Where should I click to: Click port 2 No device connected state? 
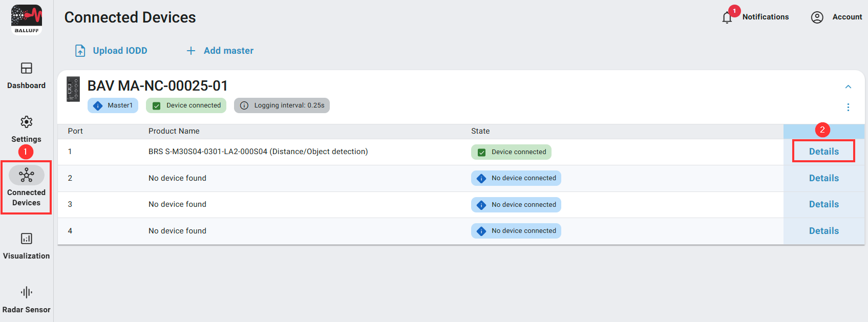tap(516, 178)
